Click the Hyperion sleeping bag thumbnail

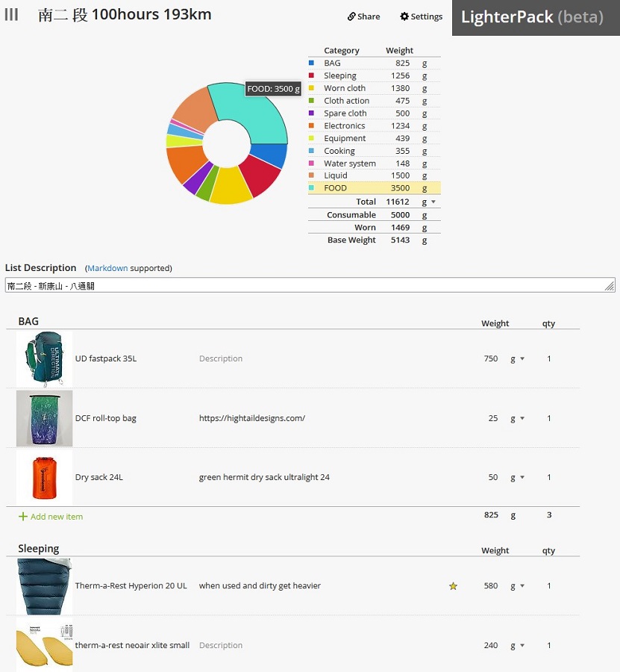[x=44, y=586]
